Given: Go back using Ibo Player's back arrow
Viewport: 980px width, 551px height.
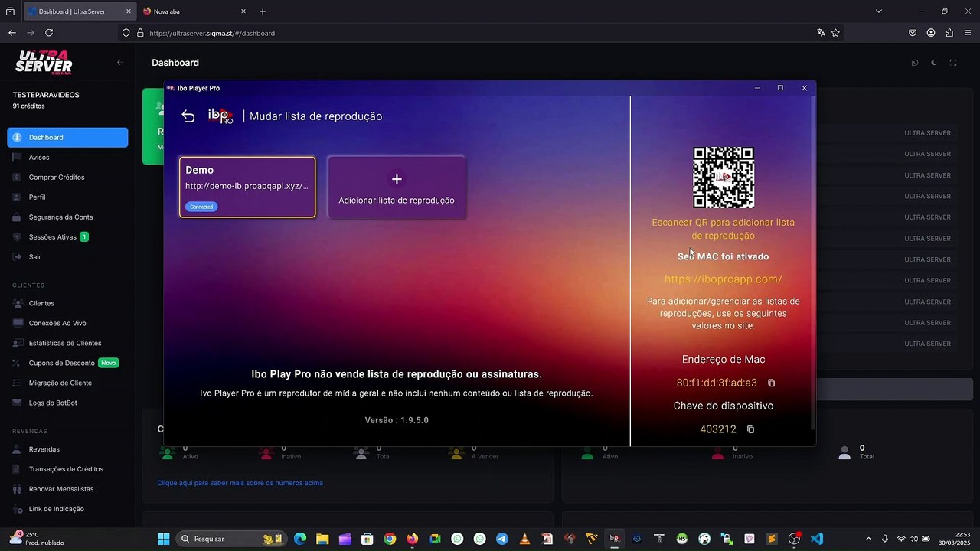Looking at the screenshot, I should pos(188,116).
